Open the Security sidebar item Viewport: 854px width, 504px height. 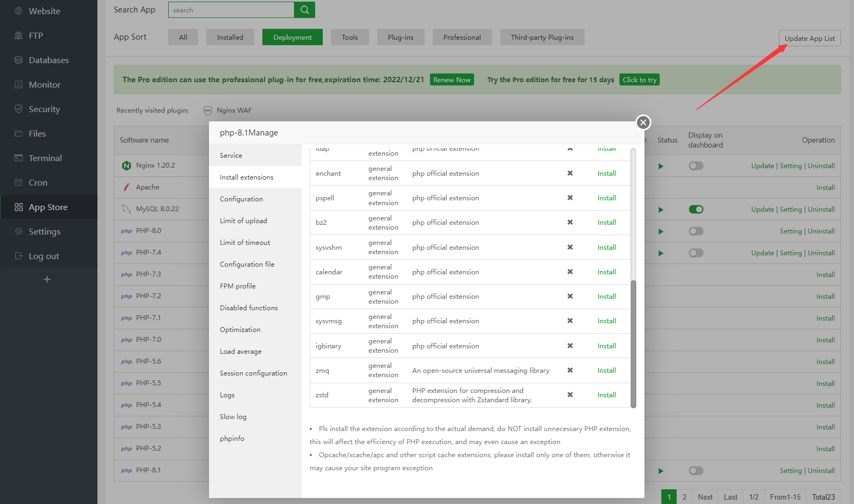click(44, 109)
